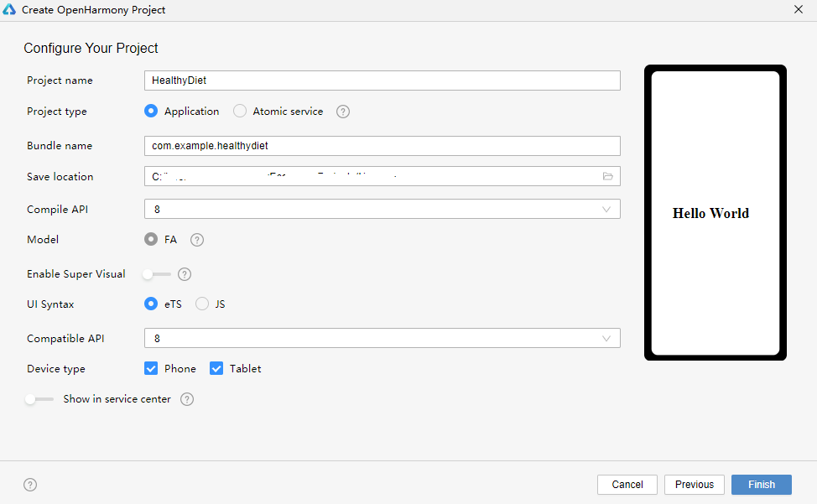This screenshot has width=817, height=504.
Task: Enable the Show in service center switch
Action: 39,399
